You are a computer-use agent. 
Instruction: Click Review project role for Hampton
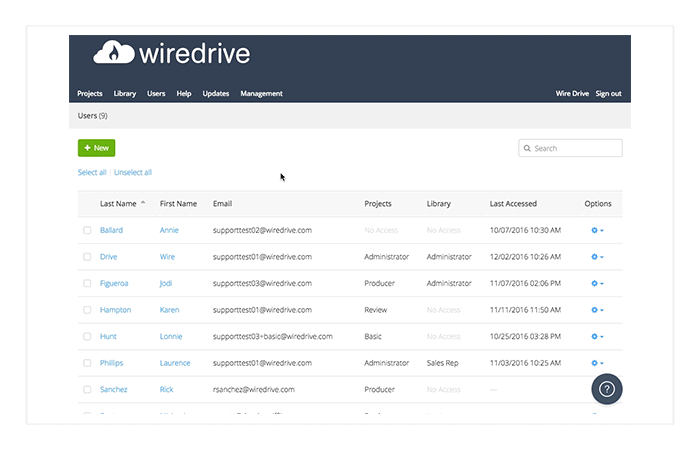coord(375,310)
